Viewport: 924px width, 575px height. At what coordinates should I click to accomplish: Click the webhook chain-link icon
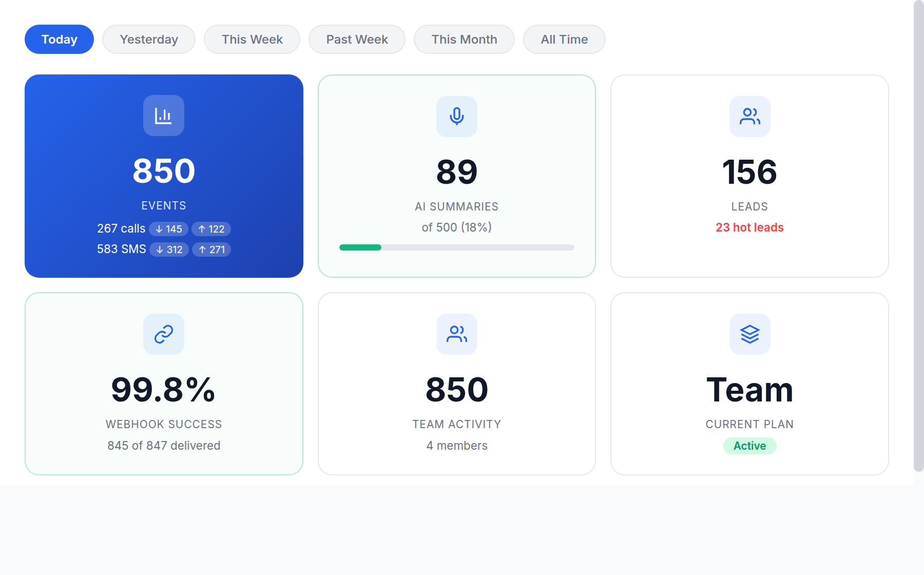pyautogui.click(x=163, y=334)
